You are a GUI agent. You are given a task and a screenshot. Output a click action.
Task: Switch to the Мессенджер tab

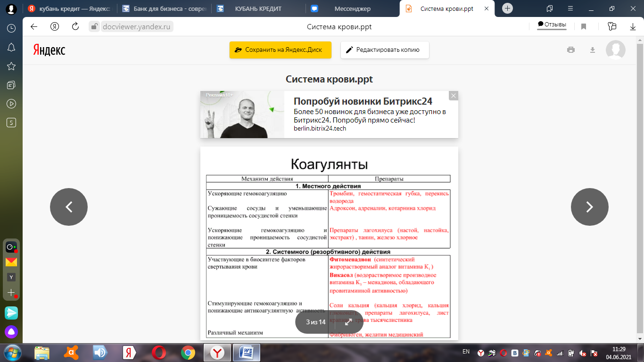[352, 8]
